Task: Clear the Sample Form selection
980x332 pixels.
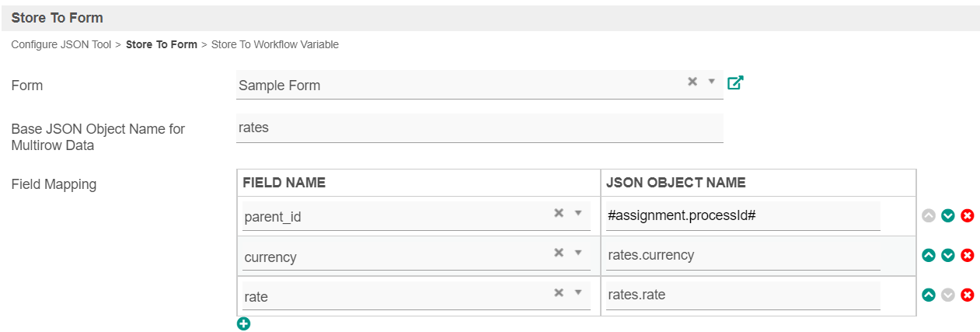Action: [692, 82]
